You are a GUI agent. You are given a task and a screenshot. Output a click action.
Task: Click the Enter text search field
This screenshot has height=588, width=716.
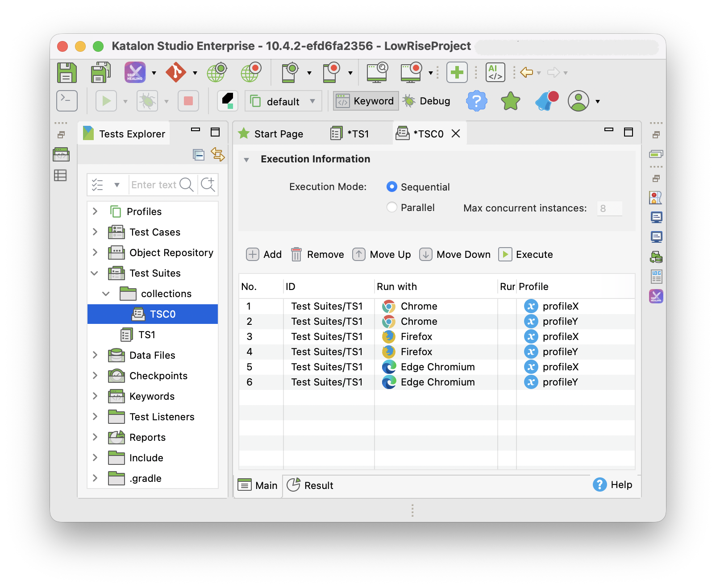pyautogui.click(x=154, y=185)
